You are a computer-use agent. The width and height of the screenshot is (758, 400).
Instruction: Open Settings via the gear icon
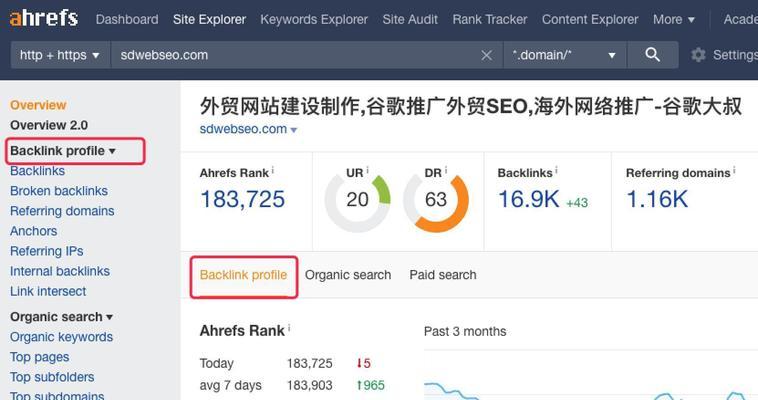[698, 55]
